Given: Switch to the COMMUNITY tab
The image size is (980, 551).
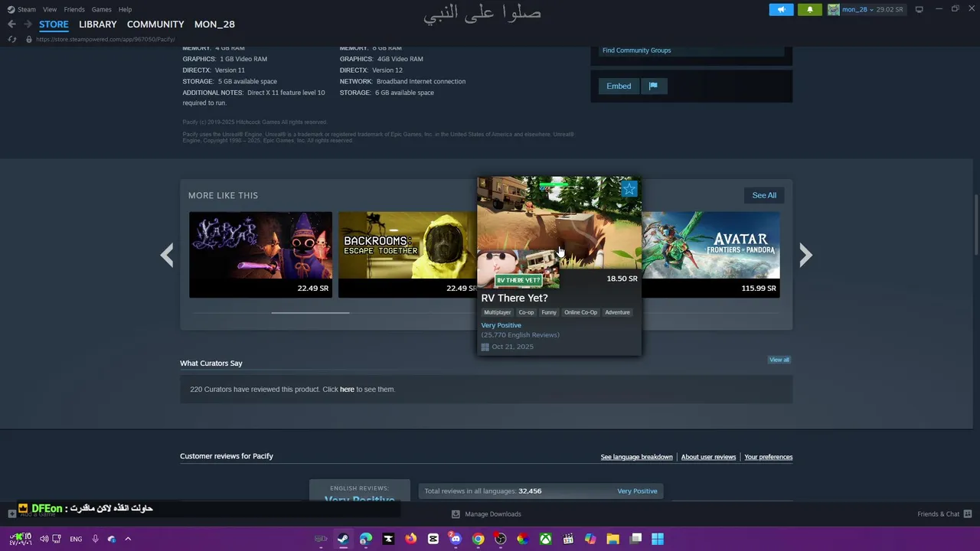Looking at the screenshot, I should (155, 24).
